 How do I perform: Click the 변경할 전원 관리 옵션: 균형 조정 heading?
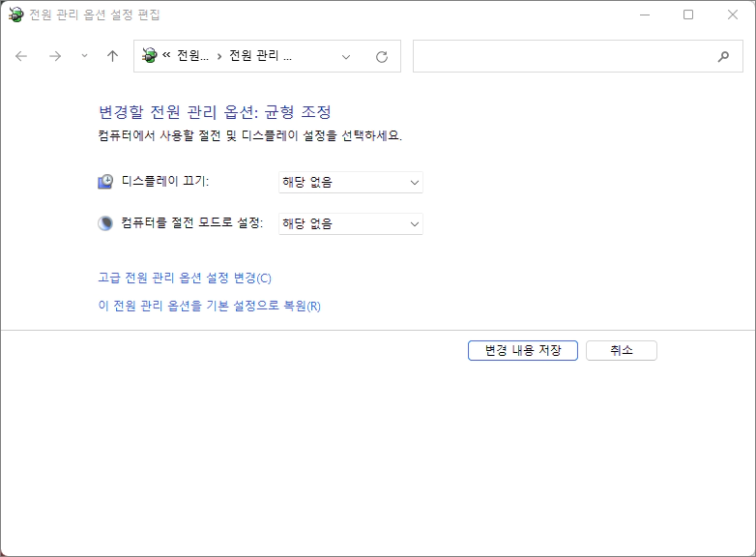coord(215,112)
